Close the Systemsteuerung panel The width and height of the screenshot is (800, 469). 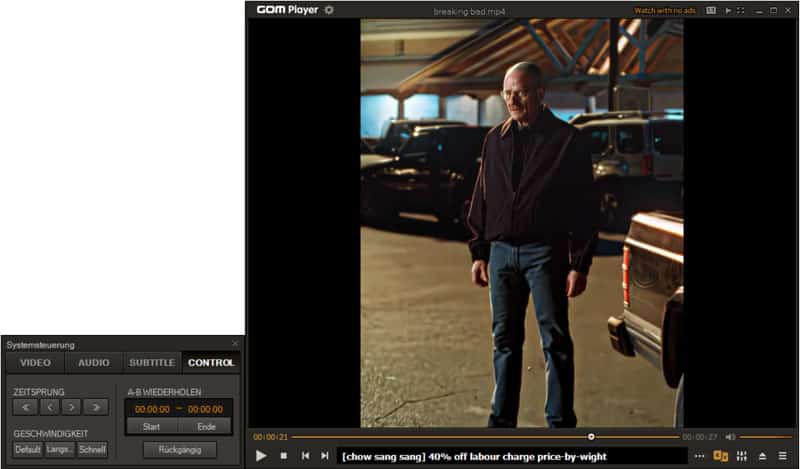click(x=235, y=343)
